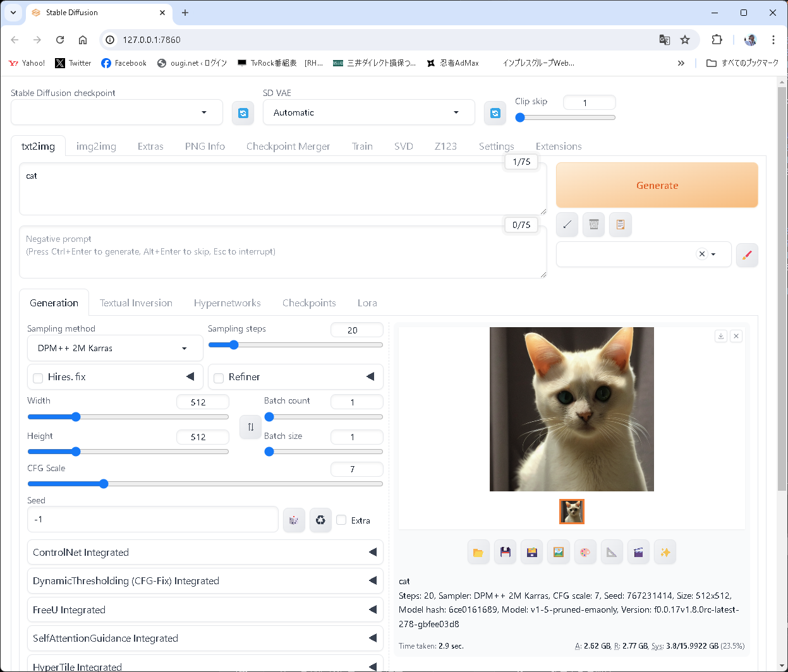Refresh the Stable Diffusion checkpoint list
The image size is (788, 672).
coord(243,112)
